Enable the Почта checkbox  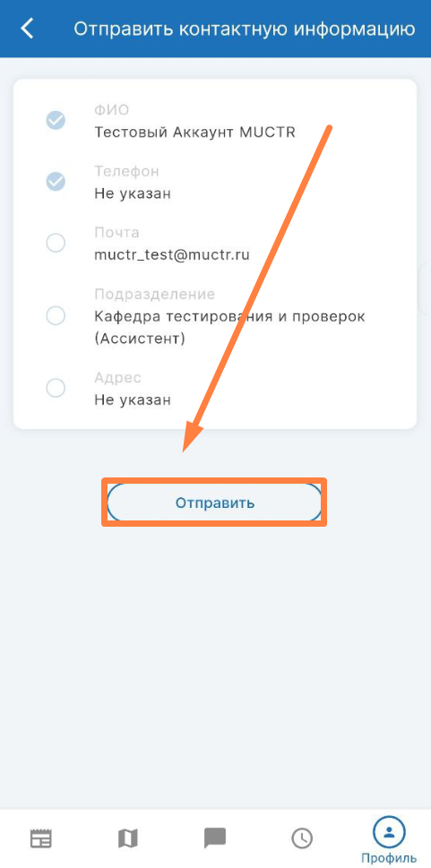tap(56, 243)
